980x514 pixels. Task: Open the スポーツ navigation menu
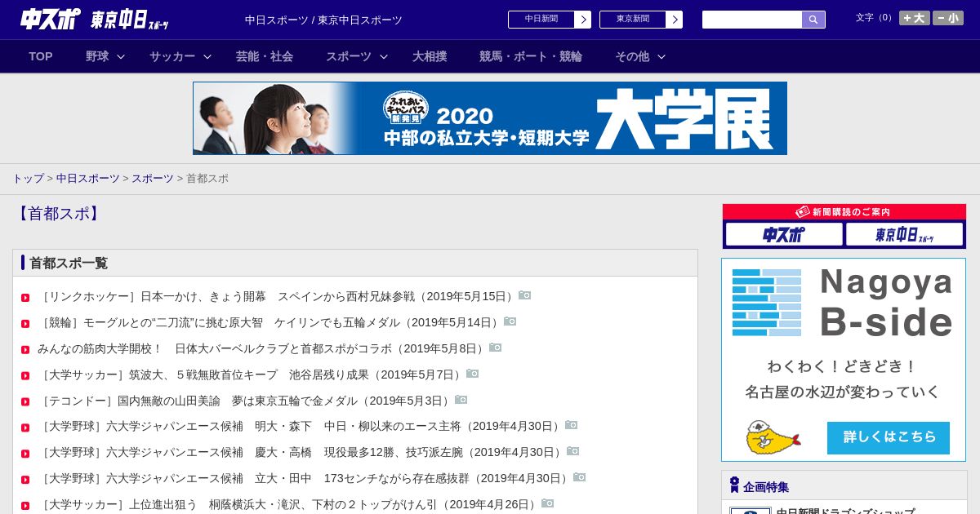(349, 56)
